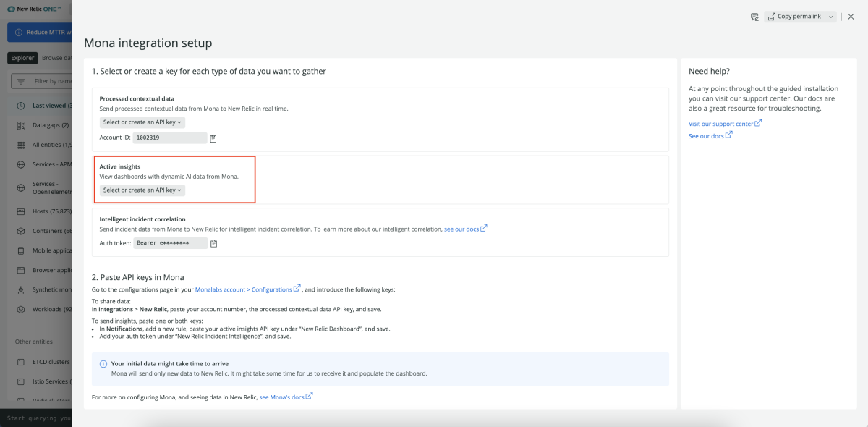
Task: Click the filter icon in search bar
Action: pos(21,81)
